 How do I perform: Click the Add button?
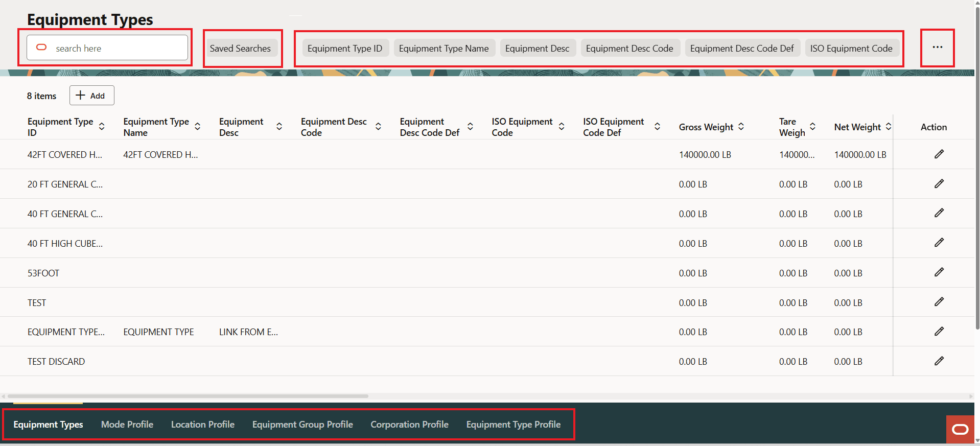tap(91, 96)
